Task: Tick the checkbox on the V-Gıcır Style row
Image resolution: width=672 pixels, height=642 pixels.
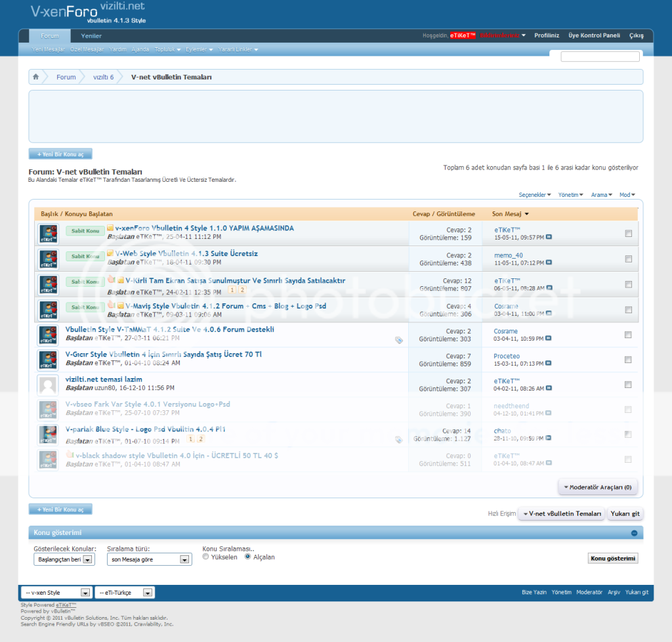Action: pyautogui.click(x=628, y=360)
